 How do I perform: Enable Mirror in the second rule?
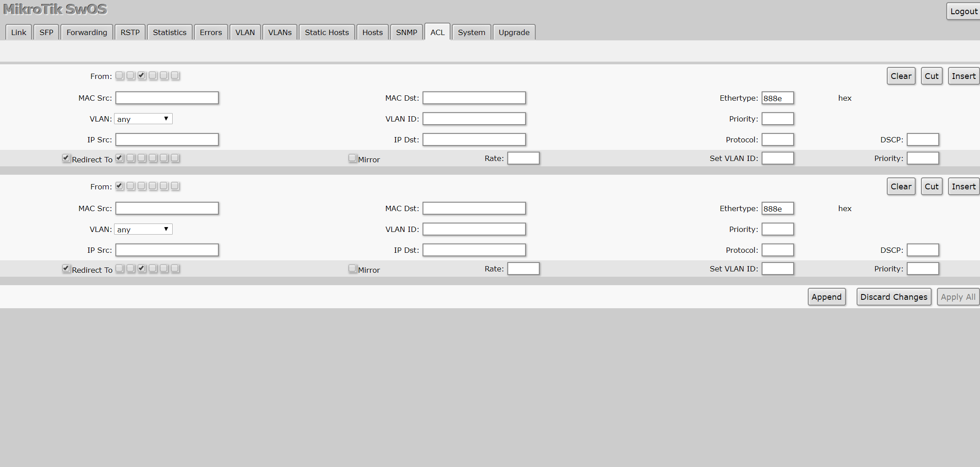click(x=352, y=268)
